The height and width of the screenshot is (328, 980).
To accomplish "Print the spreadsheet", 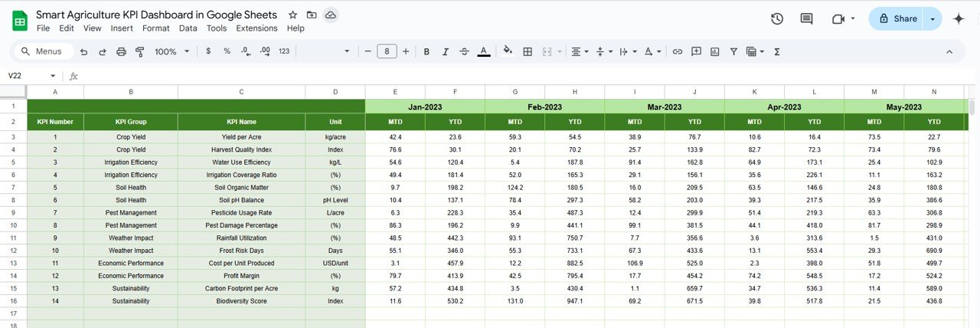I will (121, 51).
